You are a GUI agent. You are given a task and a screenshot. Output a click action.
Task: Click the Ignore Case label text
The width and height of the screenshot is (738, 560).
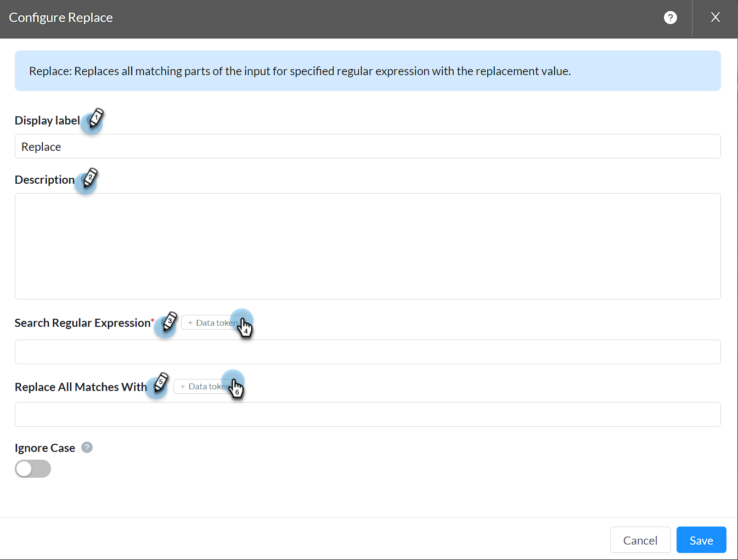coord(45,448)
